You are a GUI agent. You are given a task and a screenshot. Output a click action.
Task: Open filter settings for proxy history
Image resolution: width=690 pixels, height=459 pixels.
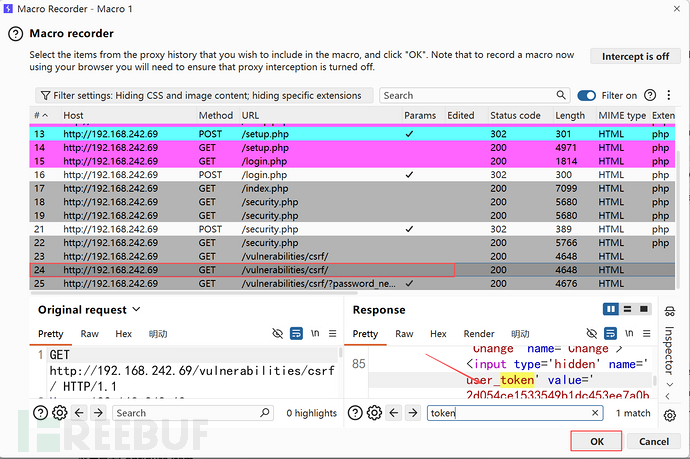(205, 95)
